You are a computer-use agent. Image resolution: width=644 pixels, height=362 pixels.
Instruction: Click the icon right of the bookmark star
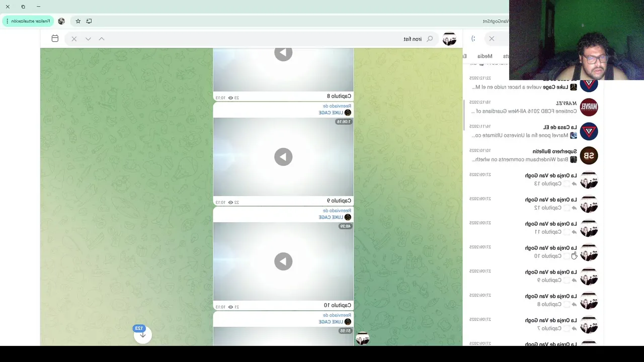(89, 21)
